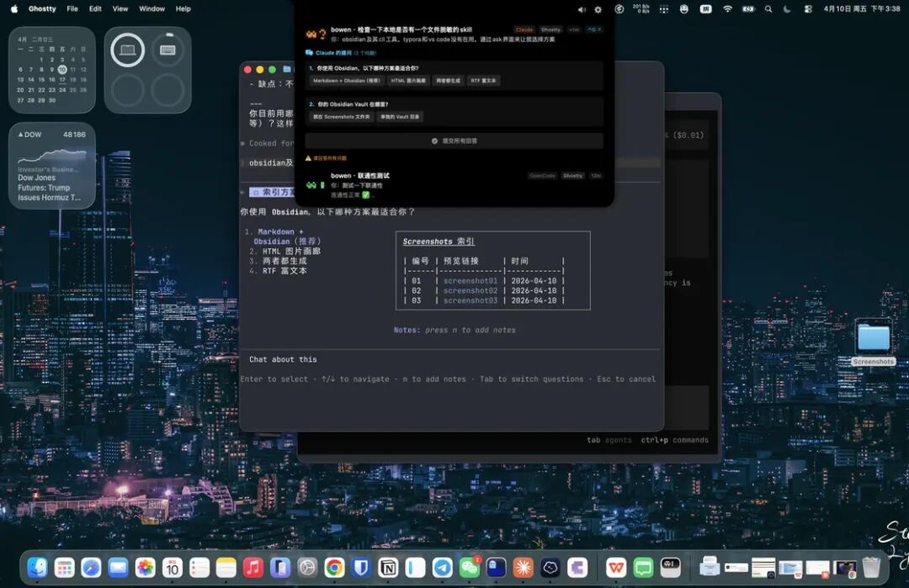
Task: Open the orange Claude app in the Dock
Action: click(523, 568)
